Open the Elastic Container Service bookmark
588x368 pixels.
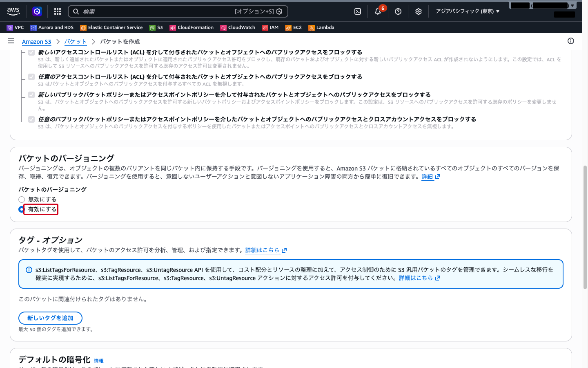click(x=111, y=27)
